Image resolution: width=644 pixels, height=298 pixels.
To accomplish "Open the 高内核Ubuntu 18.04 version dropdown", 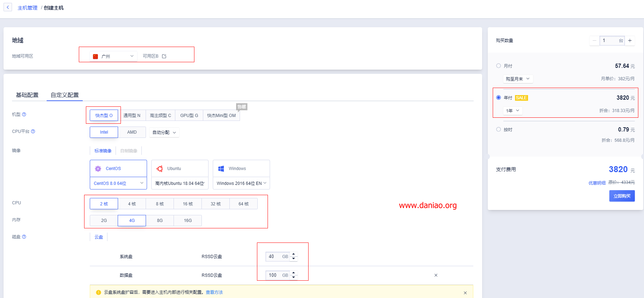I will [180, 183].
